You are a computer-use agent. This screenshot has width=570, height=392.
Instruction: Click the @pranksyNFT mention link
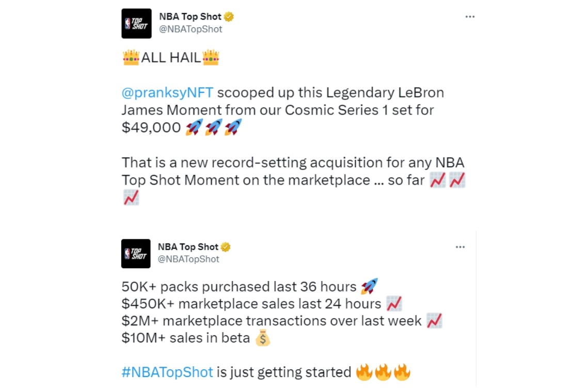pos(167,93)
